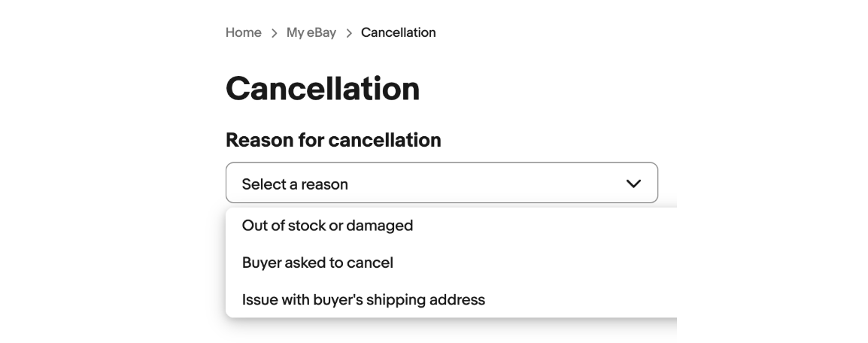Choose 'Buyer asked to cancel' reason
The image size is (868, 343).
(317, 263)
